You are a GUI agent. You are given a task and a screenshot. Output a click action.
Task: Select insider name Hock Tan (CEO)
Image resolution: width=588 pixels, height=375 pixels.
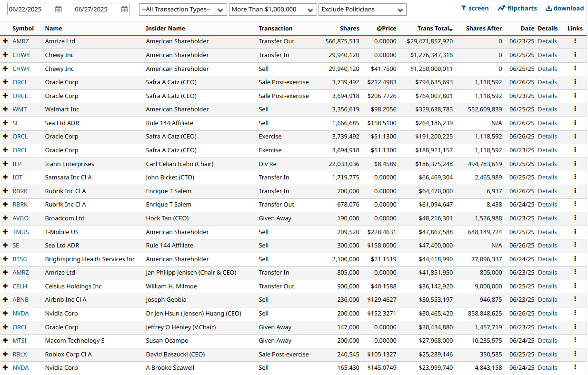[x=167, y=218]
